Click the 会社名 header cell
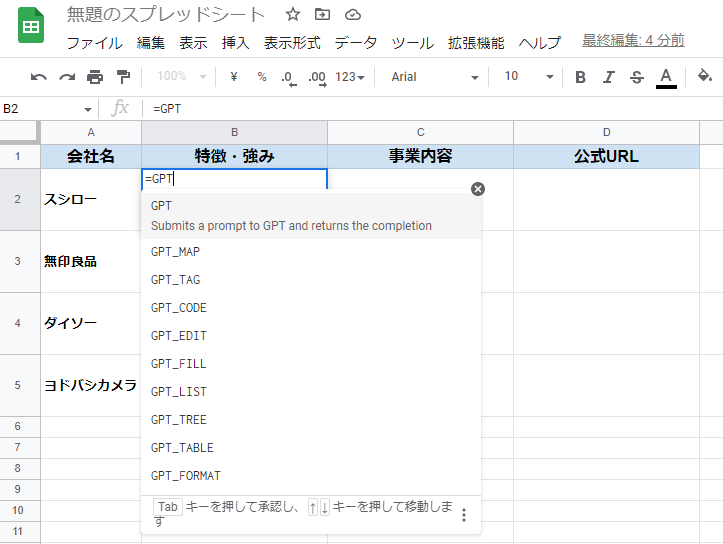This screenshot has height=544, width=723. pyautogui.click(x=91, y=156)
